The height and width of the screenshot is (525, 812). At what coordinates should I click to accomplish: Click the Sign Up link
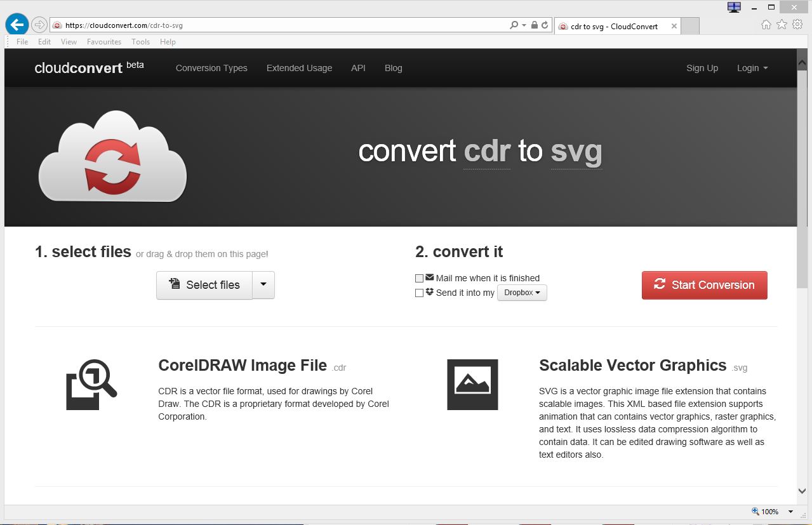point(702,68)
